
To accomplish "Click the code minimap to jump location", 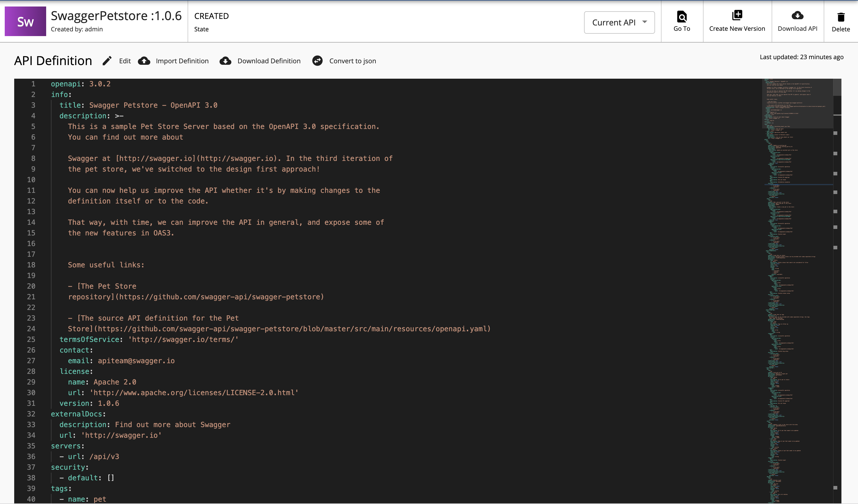I will click(797, 238).
